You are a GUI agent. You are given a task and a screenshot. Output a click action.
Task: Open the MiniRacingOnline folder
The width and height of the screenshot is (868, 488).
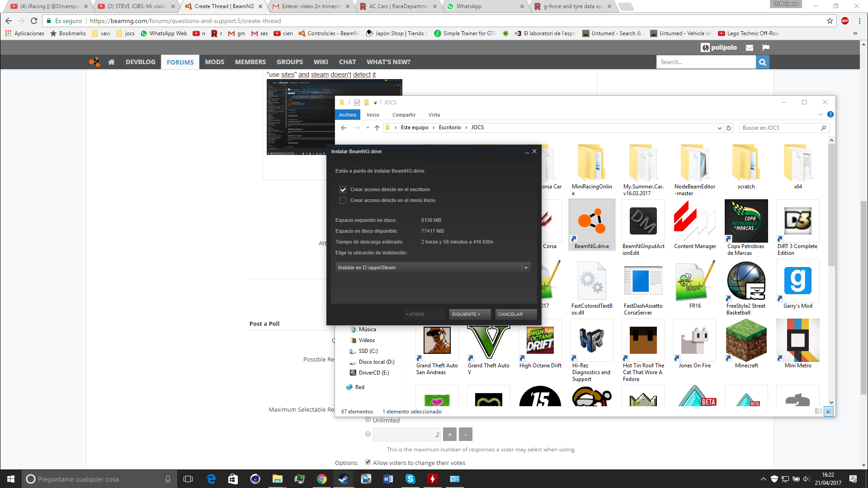[591, 170]
